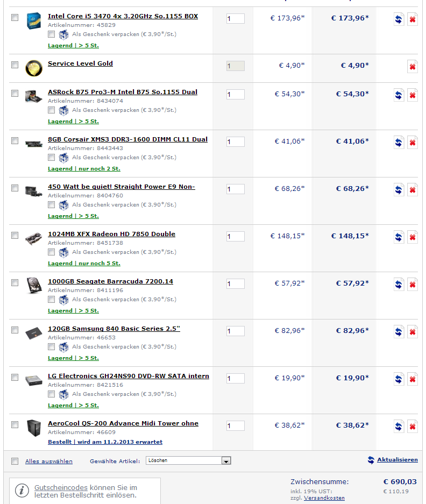This screenshot has width=426, height=504.
Task: Select the Service Level Gold row checkbox
Action: click(x=15, y=65)
